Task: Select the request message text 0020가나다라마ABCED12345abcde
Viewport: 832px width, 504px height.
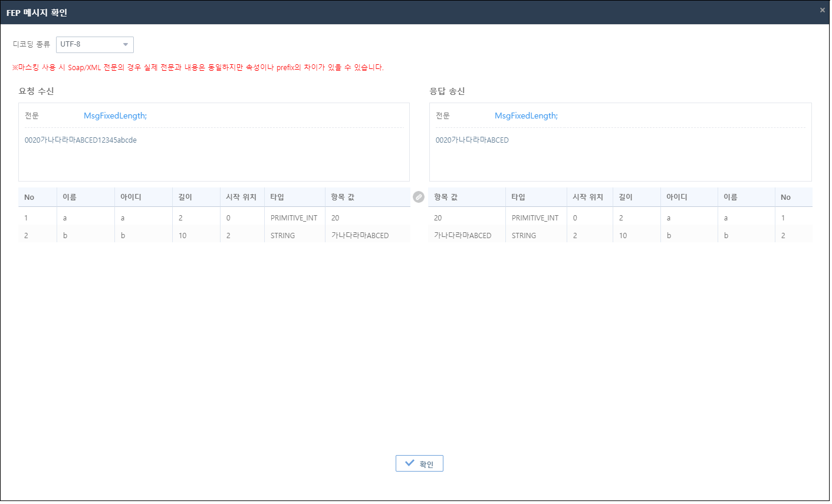Action: [x=82, y=140]
